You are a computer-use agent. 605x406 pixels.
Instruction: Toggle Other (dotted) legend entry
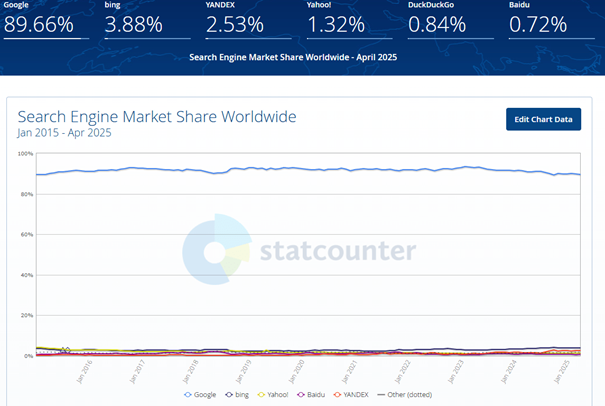pyautogui.click(x=407, y=396)
